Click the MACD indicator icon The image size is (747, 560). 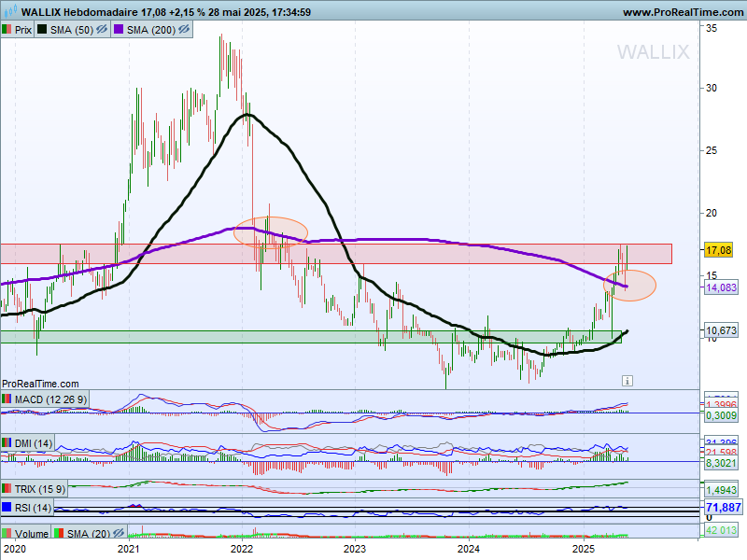7,399
